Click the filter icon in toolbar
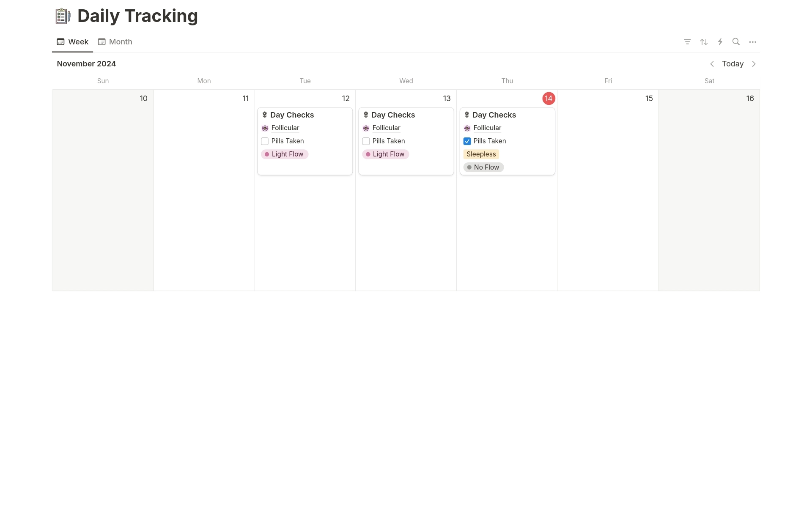This screenshot has width=812, height=507. coord(688,41)
